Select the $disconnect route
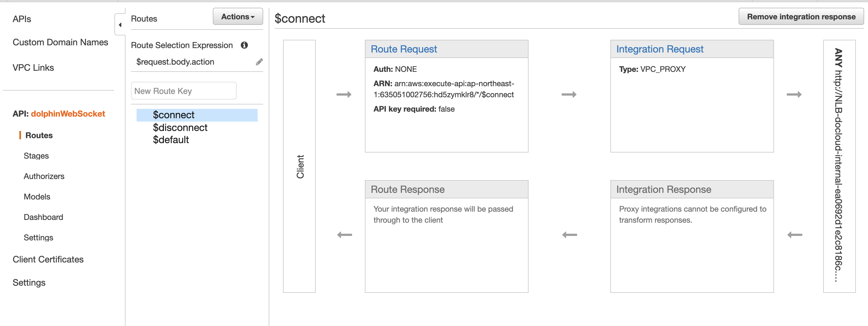 pos(180,128)
